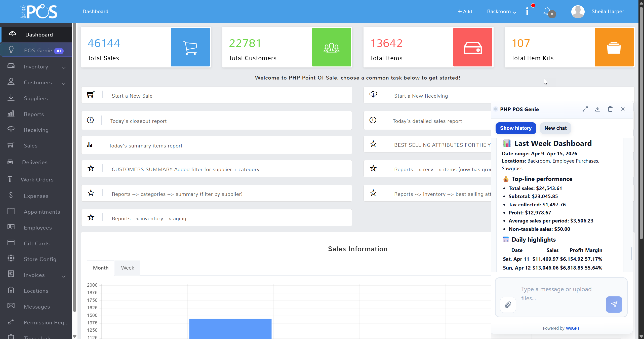Switch to the Week tab in Sales Information

(127, 268)
